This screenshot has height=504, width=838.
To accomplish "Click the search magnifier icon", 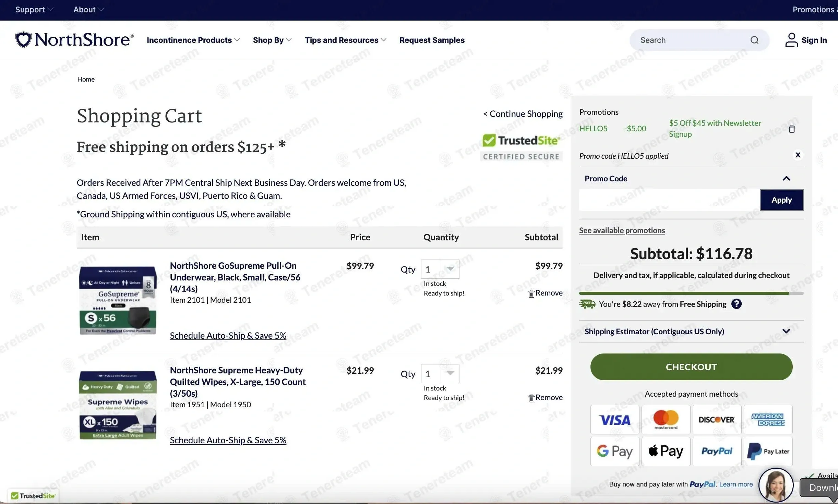I will tap(754, 40).
